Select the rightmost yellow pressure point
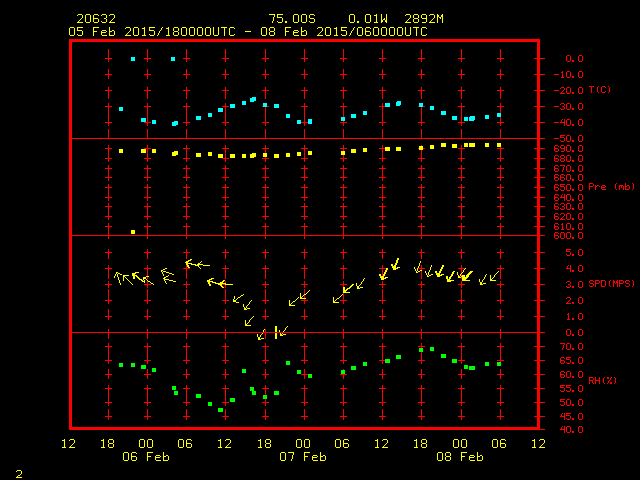640x480 pixels. (499, 145)
